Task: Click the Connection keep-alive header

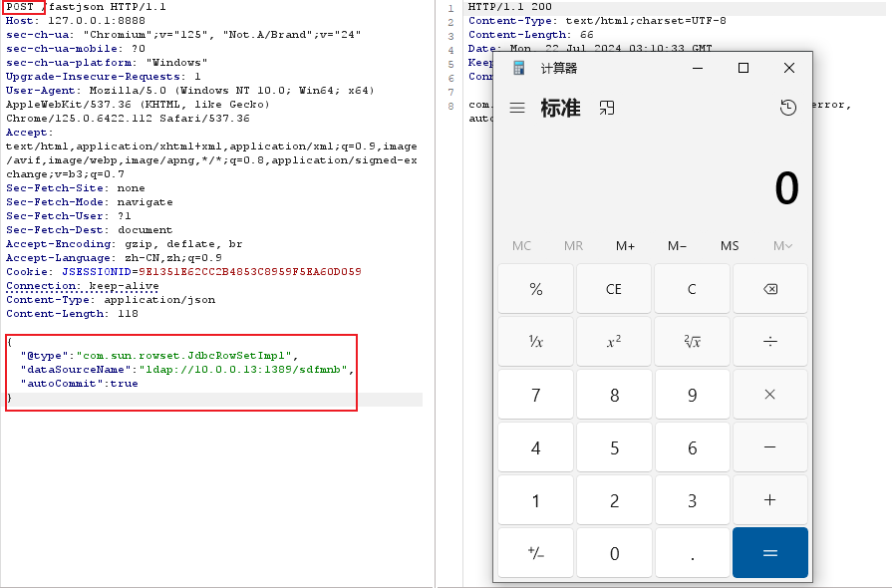Action: [x=83, y=286]
